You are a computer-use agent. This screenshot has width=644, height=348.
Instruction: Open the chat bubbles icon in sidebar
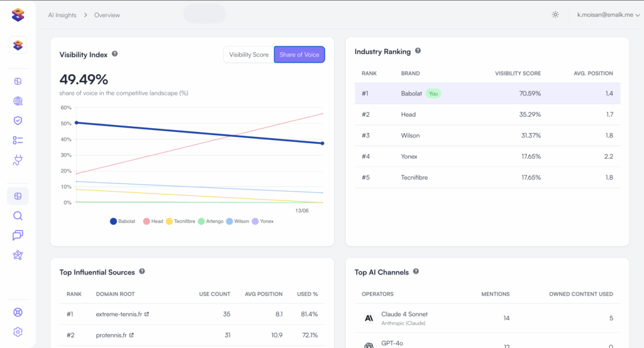point(18,235)
